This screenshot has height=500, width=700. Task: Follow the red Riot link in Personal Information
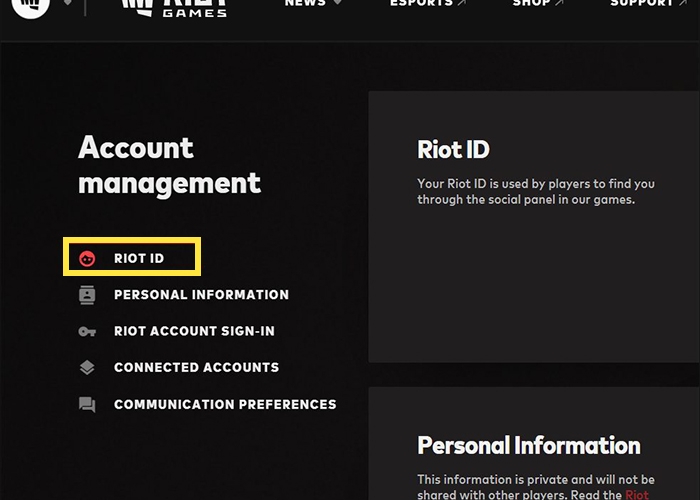tap(637, 494)
